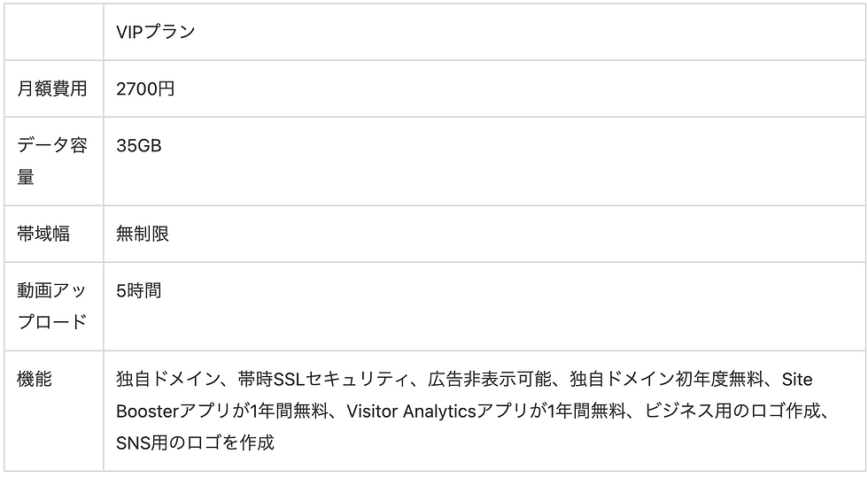Select the 月額費用 row label
This screenshot has width=868, height=477.
(52, 88)
